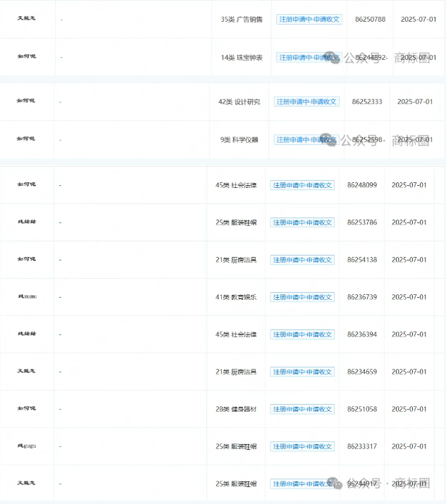This screenshot has width=446, height=504.
Task: Click the status label in the 9类 科学仪器 row
Action: [306, 139]
